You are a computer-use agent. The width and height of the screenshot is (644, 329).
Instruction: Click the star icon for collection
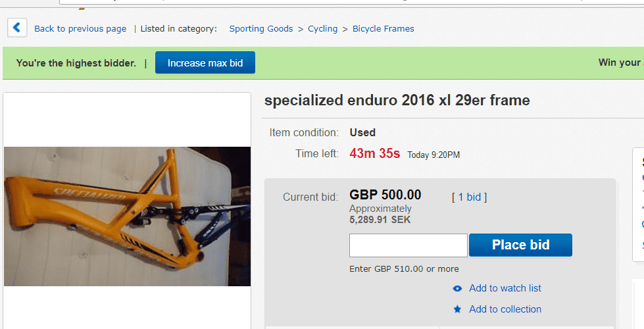click(x=457, y=309)
